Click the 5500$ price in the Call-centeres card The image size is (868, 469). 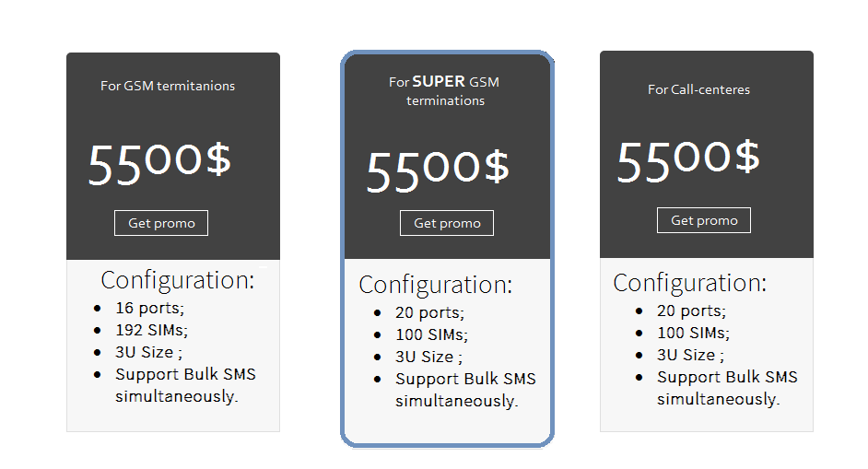click(688, 160)
